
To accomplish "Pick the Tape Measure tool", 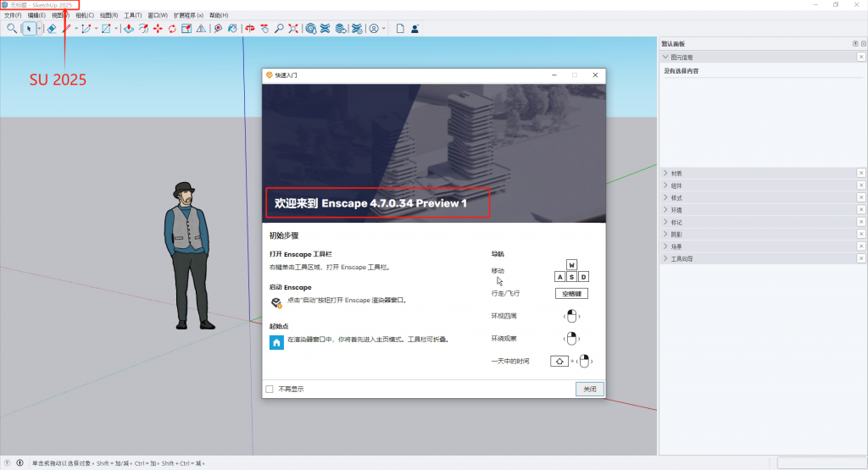I will [218, 28].
